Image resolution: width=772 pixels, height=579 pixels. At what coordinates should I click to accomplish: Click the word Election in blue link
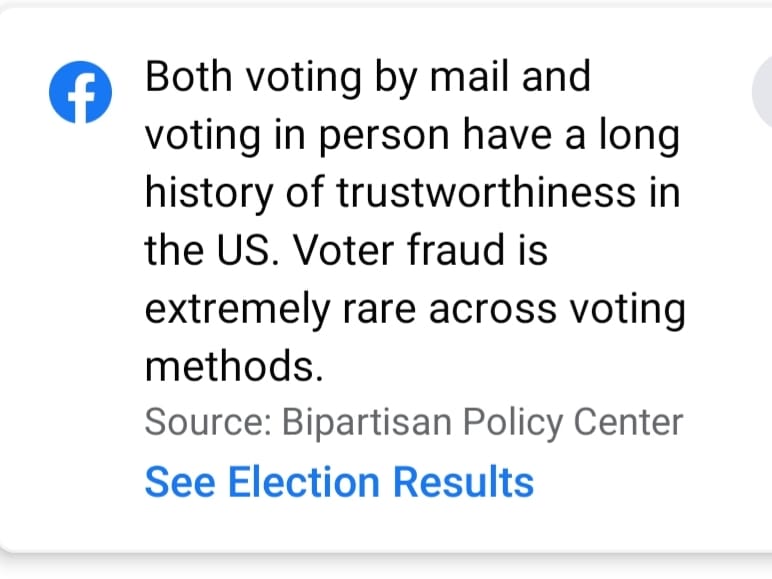click(304, 482)
